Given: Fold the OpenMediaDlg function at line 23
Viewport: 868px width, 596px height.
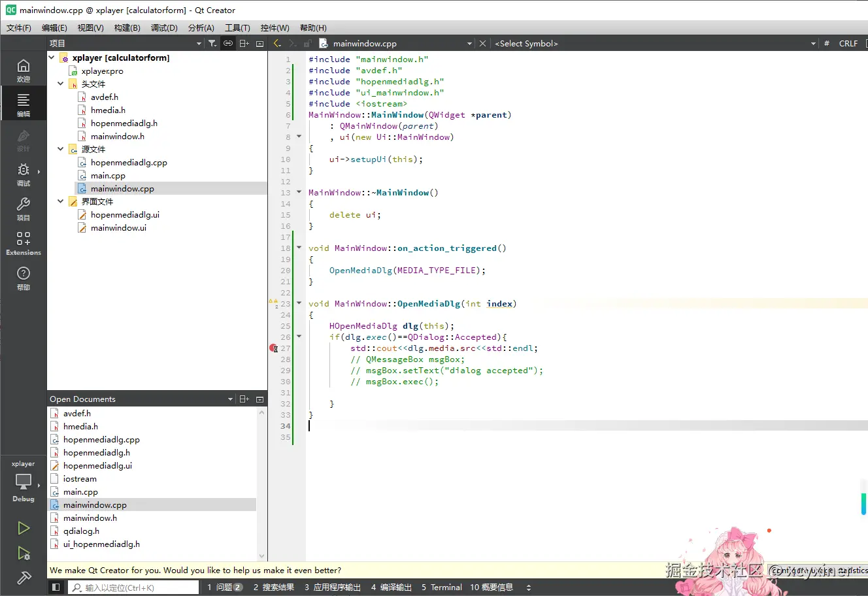Looking at the screenshot, I should point(299,304).
